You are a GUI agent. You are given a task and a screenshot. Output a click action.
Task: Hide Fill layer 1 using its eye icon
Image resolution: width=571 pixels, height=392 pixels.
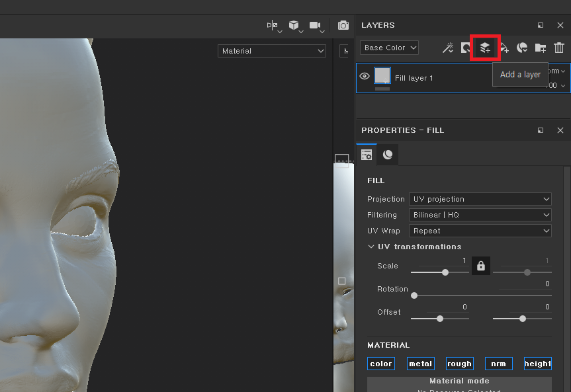tap(365, 76)
